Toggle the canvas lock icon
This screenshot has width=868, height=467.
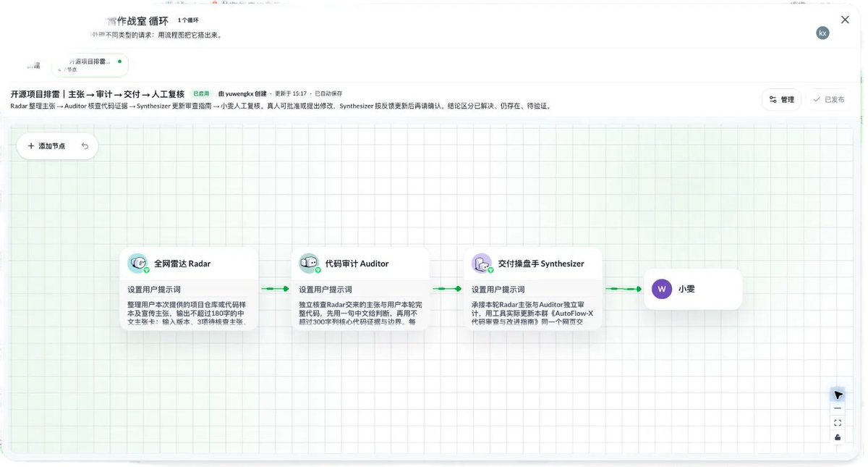[x=838, y=437]
